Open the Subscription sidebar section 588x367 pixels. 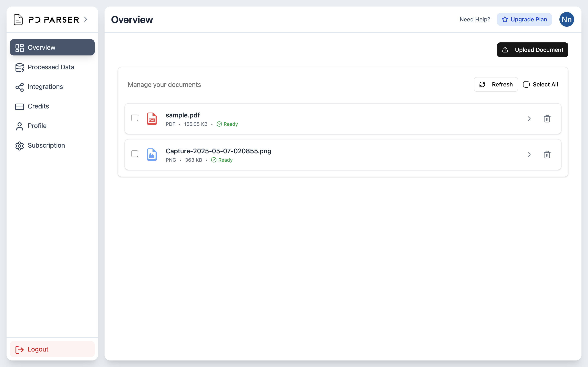pos(46,145)
